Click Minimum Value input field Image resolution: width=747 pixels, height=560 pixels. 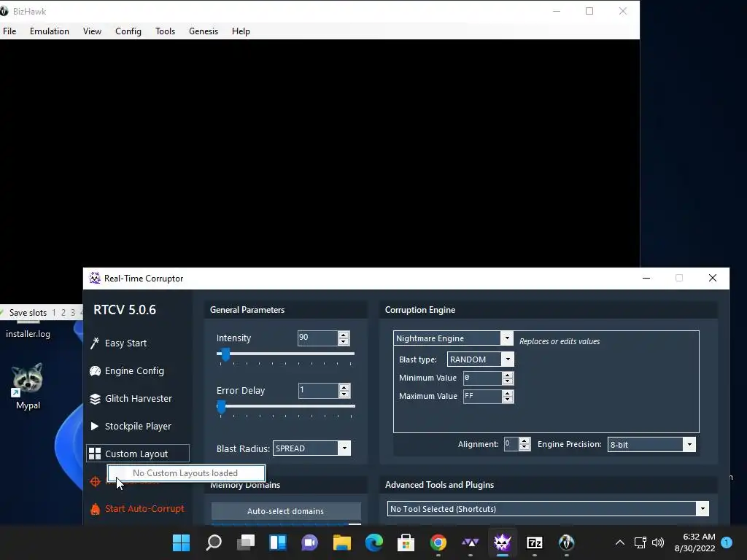[x=483, y=378]
